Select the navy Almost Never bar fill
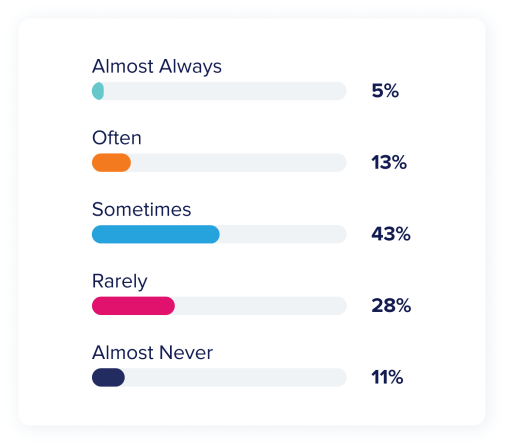 pyautogui.click(x=108, y=377)
